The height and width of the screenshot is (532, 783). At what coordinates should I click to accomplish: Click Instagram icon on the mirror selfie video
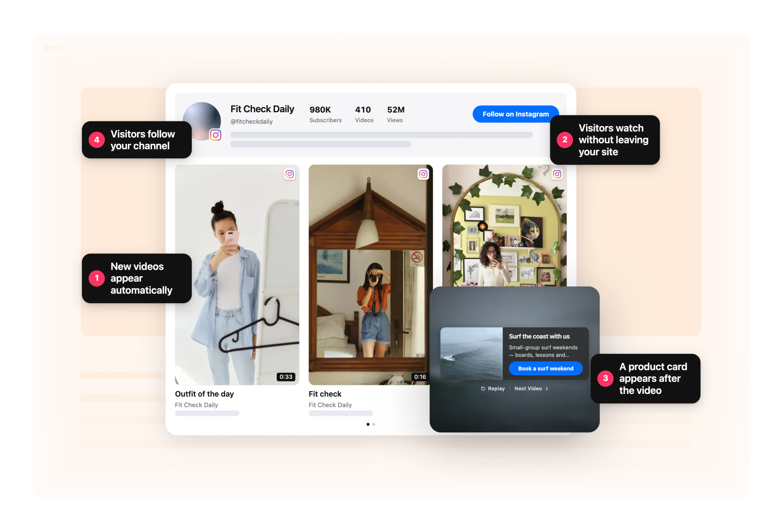(x=557, y=174)
